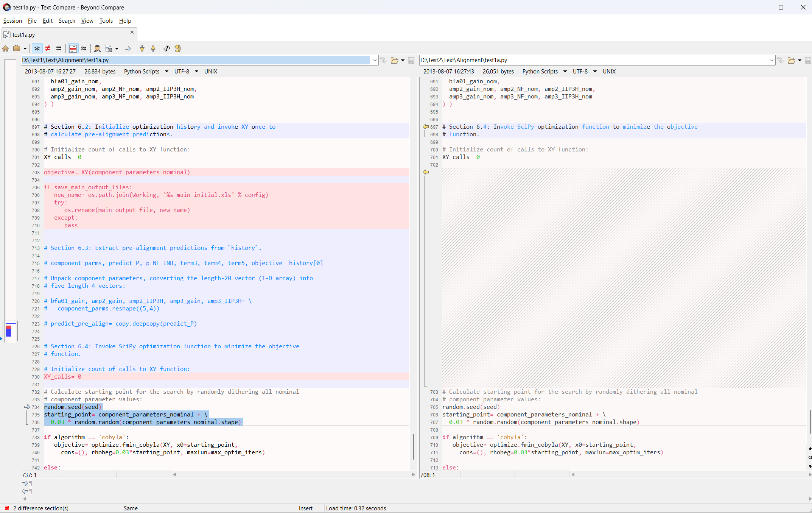
Task: Expand left path history dropdown
Action: pyautogui.click(x=375, y=60)
